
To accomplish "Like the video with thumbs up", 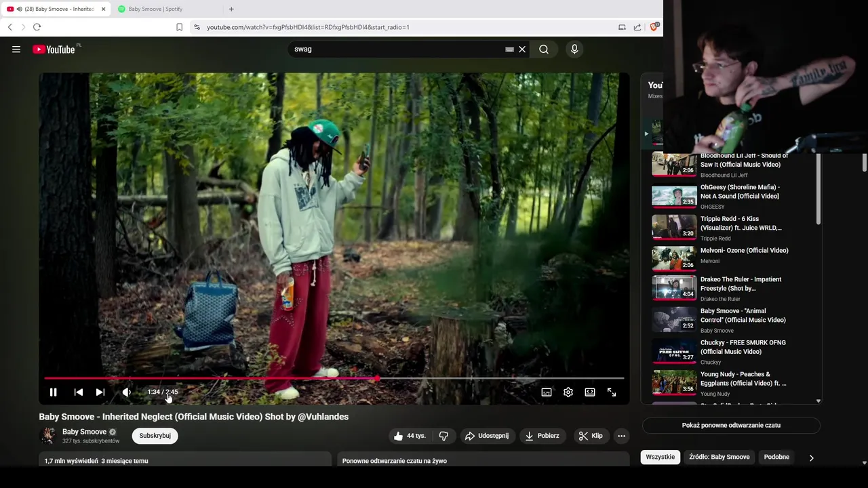I will pyautogui.click(x=410, y=436).
